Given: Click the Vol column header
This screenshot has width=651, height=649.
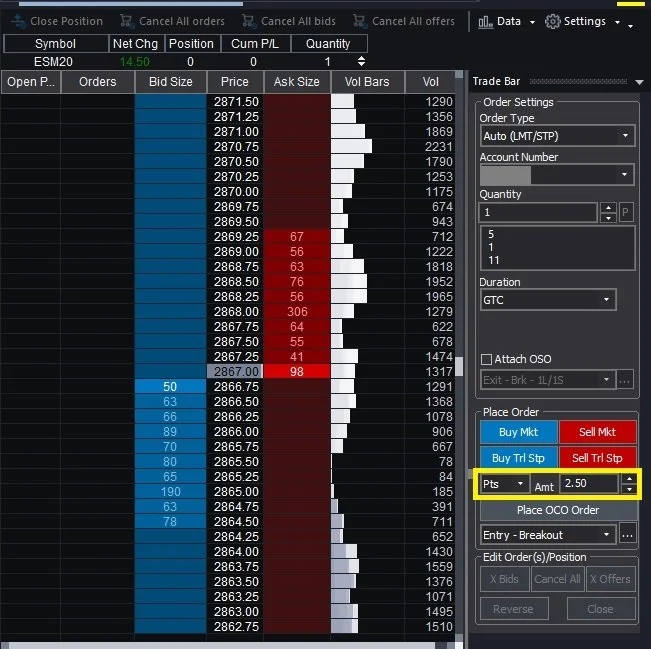Looking at the screenshot, I should point(430,82).
